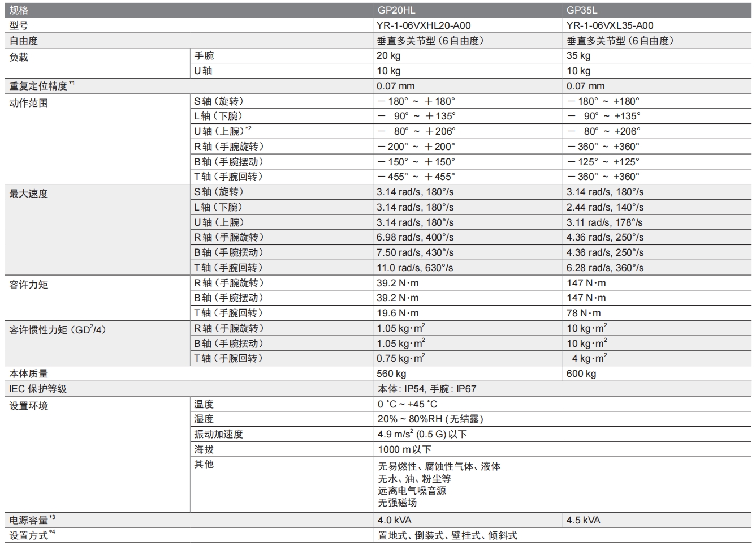Click the 置地式、倒装式 installation methods text
The width and height of the screenshot is (756, 545).
pyautogui.click(x=447, y=535)
